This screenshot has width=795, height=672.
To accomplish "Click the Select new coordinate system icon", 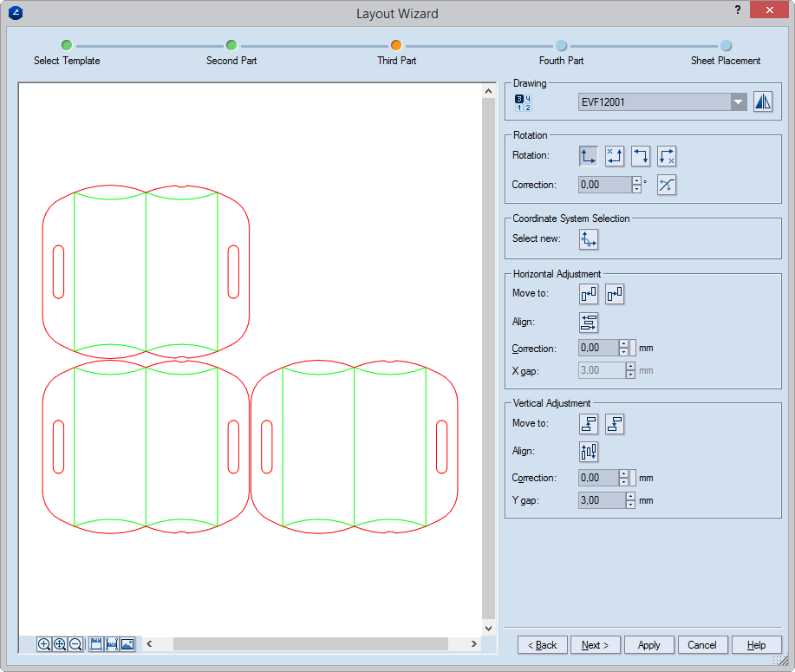I will point(589,239).
